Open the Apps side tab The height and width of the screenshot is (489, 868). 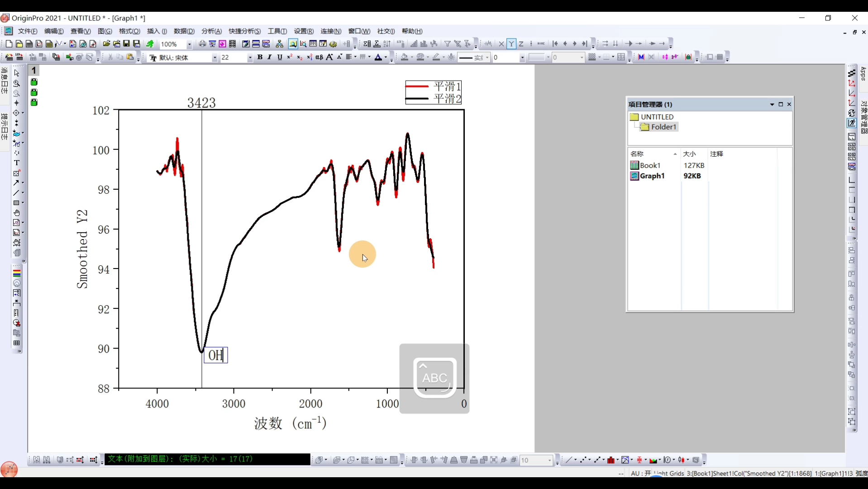[x=863, y=74]
